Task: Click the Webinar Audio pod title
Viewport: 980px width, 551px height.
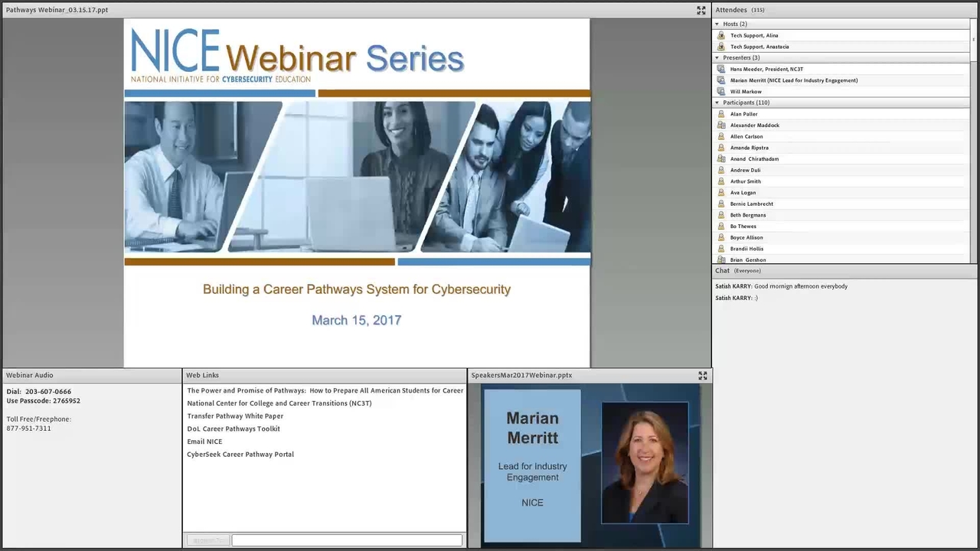Action: (30, 375)
